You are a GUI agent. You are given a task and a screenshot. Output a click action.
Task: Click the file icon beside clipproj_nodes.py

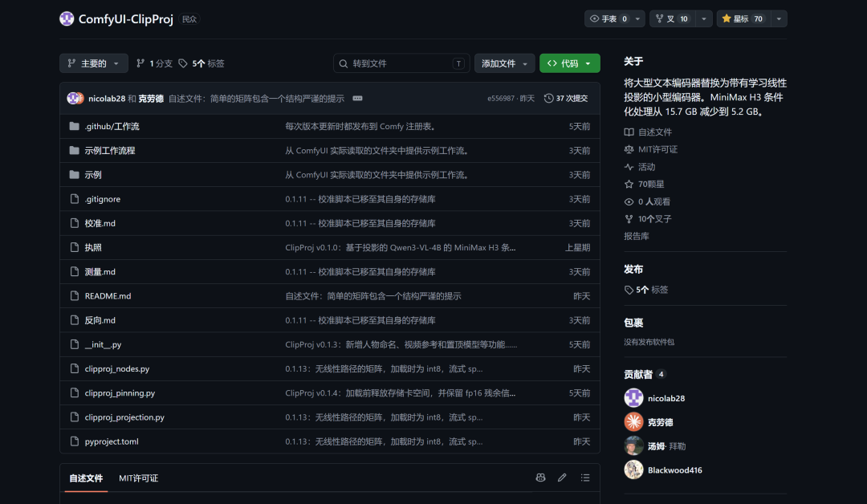point(74,368)
